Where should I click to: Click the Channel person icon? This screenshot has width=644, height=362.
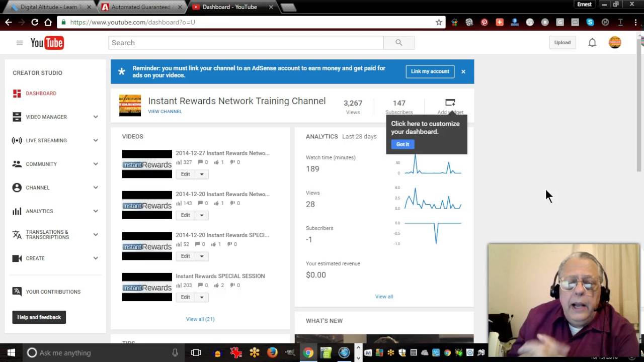pyautogui.click(x=17, y=188)
